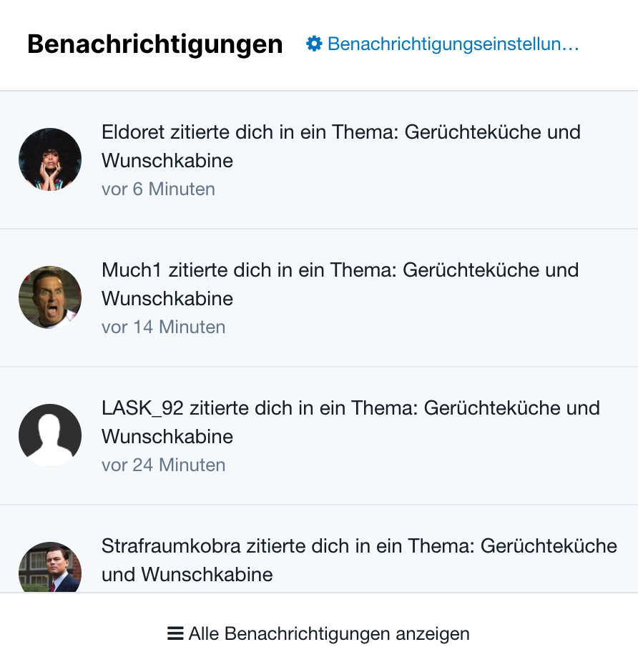Open Wunschkabine text in LASK_92's notification
The image size is (638, 672).
167,437
